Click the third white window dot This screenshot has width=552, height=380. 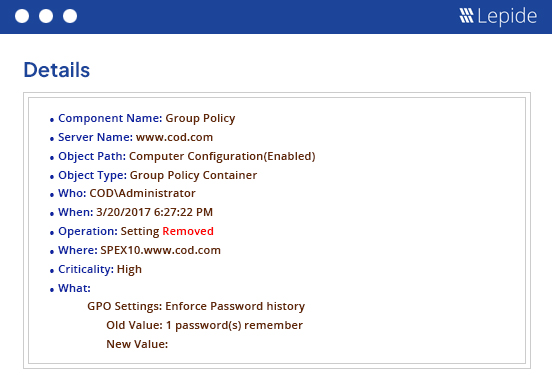[70, 16]
